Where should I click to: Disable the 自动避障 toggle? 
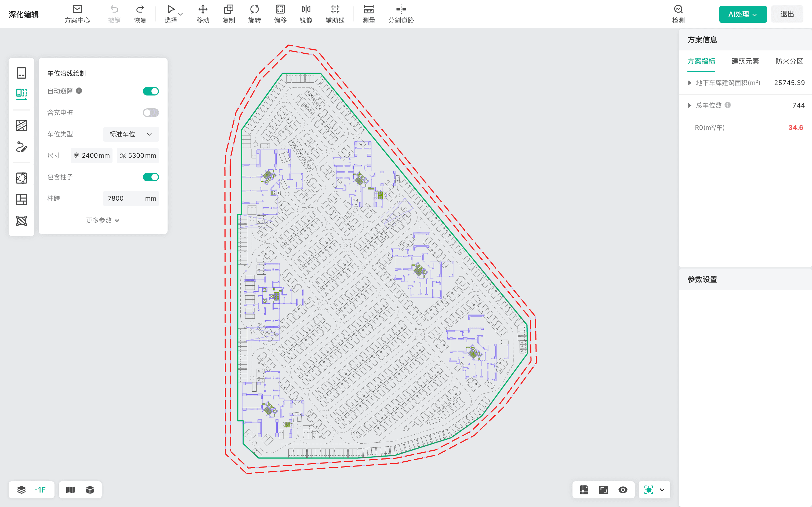pyautogui.click(x=151, y=91)
